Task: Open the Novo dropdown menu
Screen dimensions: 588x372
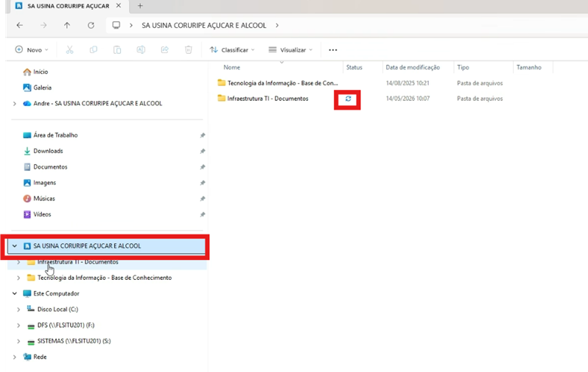Action: tap(32, 50)
